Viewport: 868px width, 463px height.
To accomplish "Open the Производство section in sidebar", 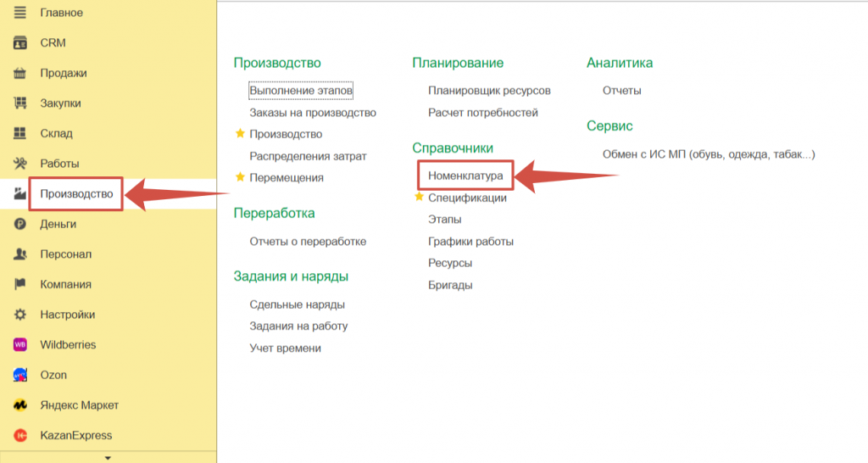I will [76, 194].
